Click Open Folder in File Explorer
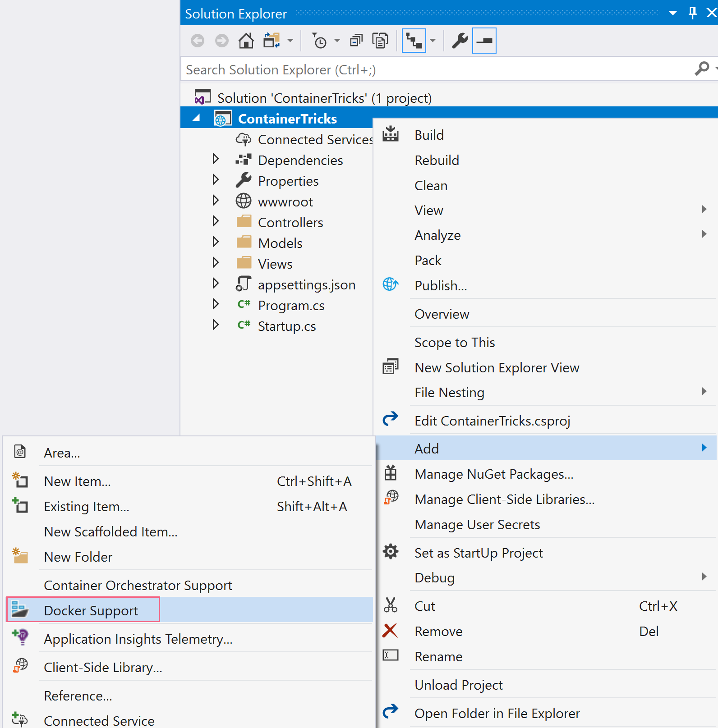 (x=545, y=713)
